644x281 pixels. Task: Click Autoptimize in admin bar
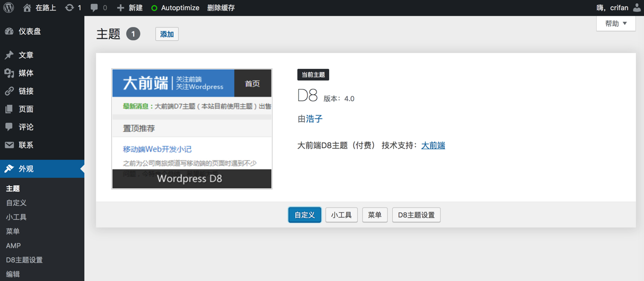(180, 7)
